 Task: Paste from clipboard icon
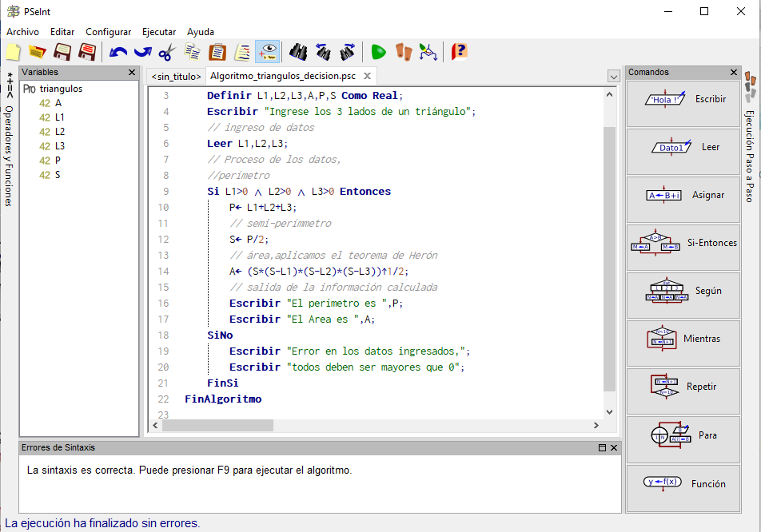[217, 52]
